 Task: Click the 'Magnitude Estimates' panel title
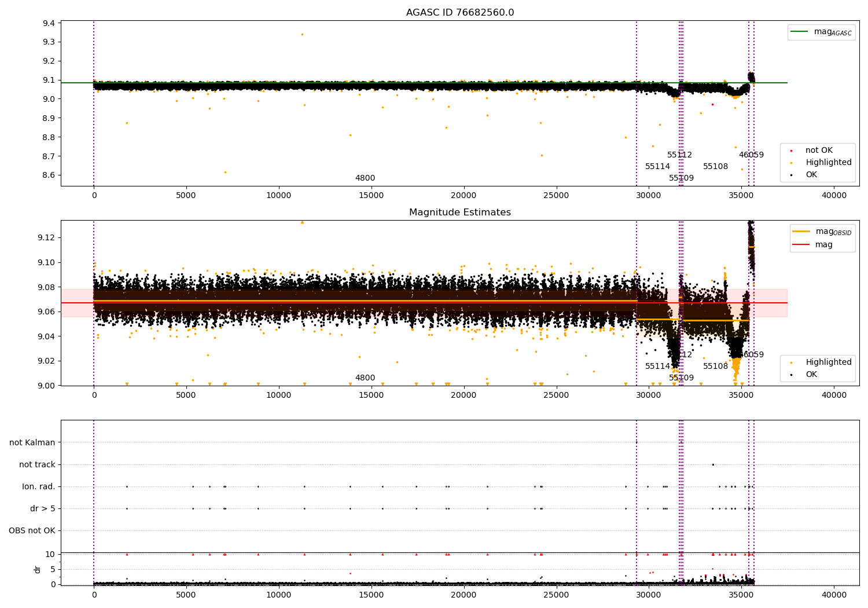[x=460, y=212]
